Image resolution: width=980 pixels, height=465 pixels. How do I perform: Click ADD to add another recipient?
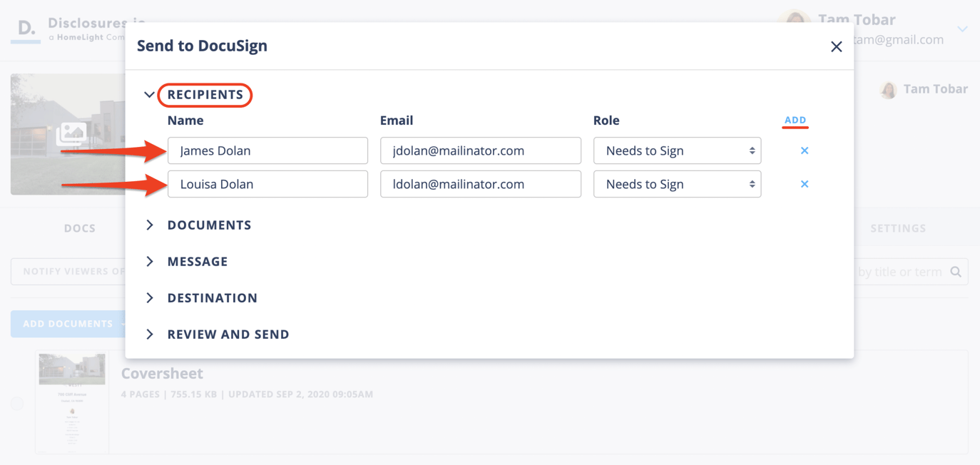point(795,121)
